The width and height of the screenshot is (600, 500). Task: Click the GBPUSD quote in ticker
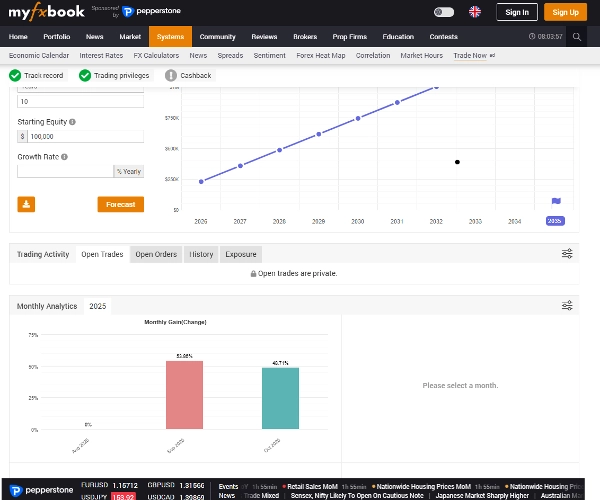[x=176, y=485]
